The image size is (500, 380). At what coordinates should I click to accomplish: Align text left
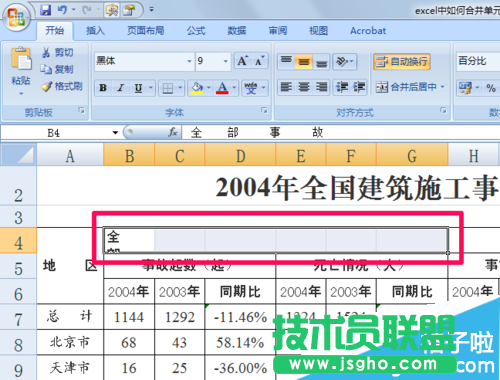[286, 87]
